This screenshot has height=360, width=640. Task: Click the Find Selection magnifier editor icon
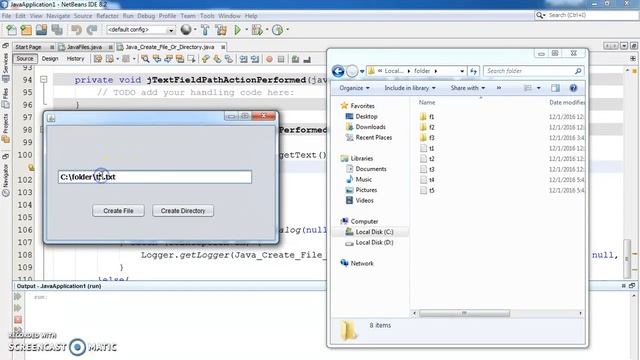point(145,59)
